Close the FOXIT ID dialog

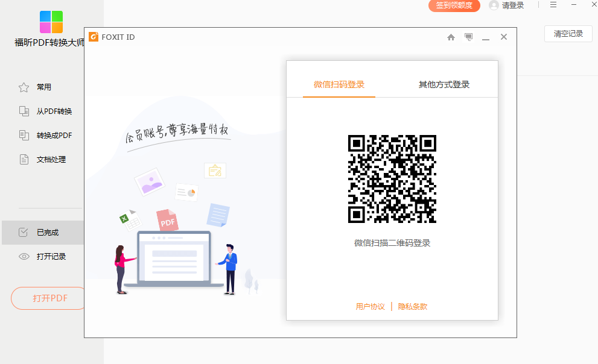click(504, 37)
